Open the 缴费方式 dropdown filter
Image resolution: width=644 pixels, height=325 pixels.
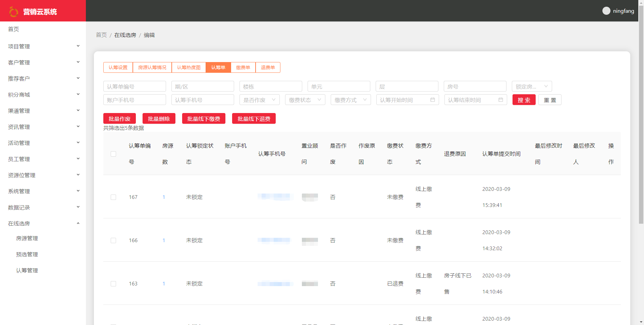click(x=351, y=100)
